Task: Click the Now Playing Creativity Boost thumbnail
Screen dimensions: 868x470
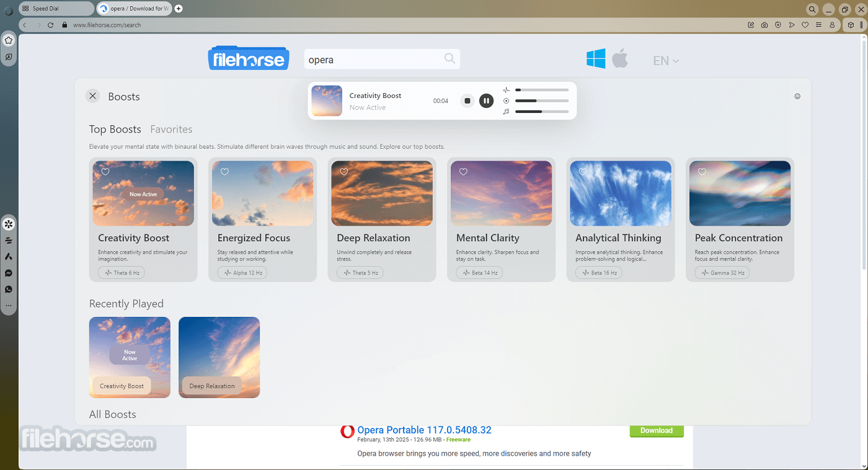Action: click(x=327, y=100)
